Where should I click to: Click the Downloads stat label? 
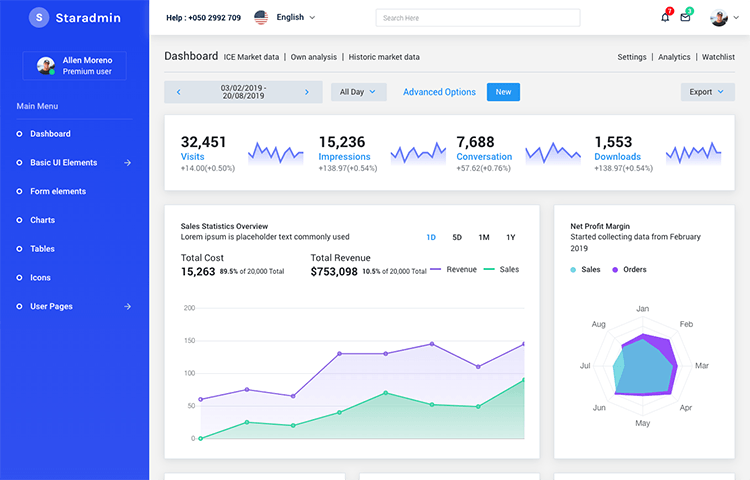tap(618, 156)
